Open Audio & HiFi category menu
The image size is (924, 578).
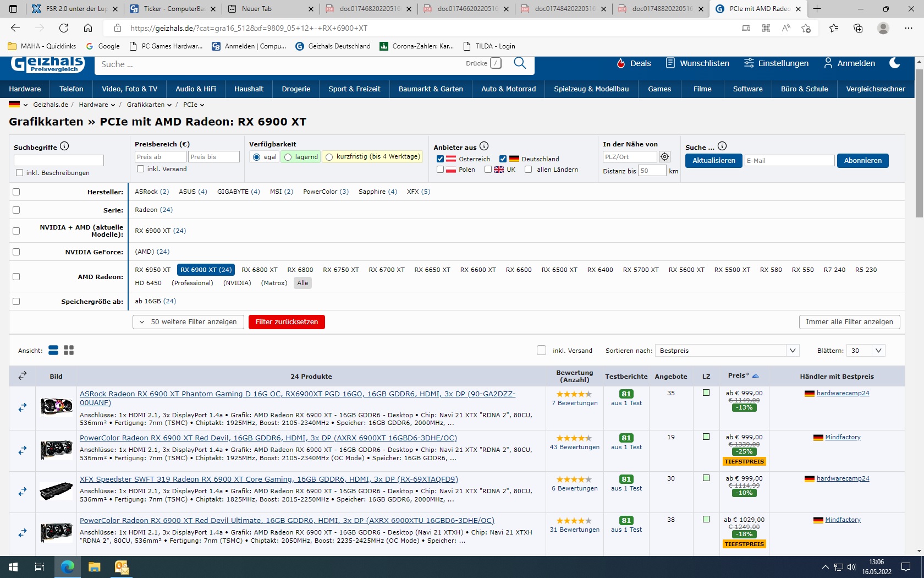click(196, 89)
